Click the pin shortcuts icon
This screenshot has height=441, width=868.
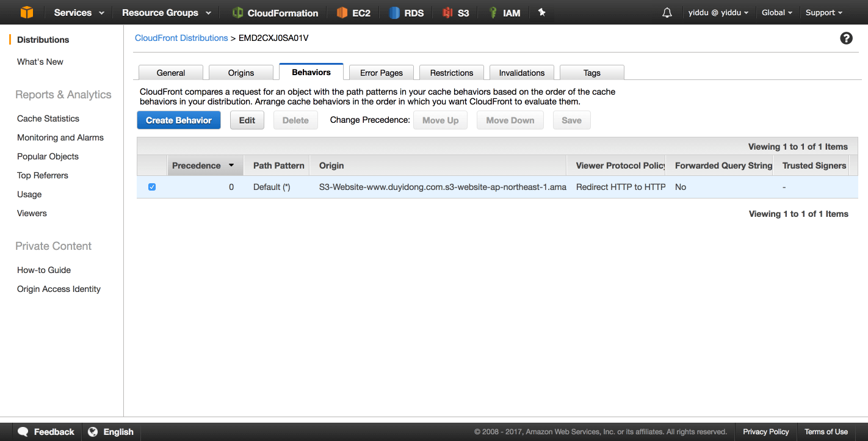click(541, 12)
